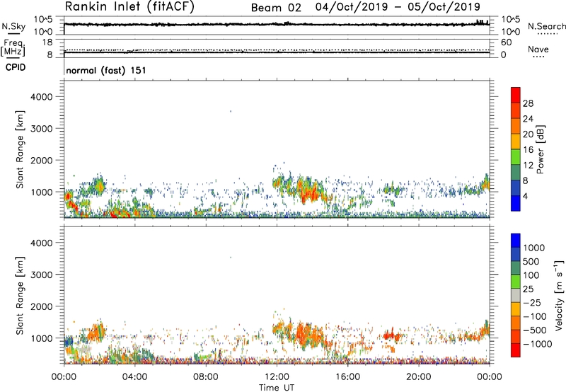Click the 'Nave' legend label
The image size is (566, 392).
[538, 50]
